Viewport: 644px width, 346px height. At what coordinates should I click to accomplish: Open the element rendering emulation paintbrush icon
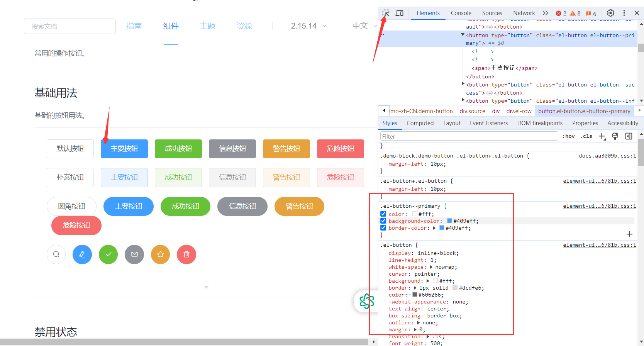(x=615, y=136)
